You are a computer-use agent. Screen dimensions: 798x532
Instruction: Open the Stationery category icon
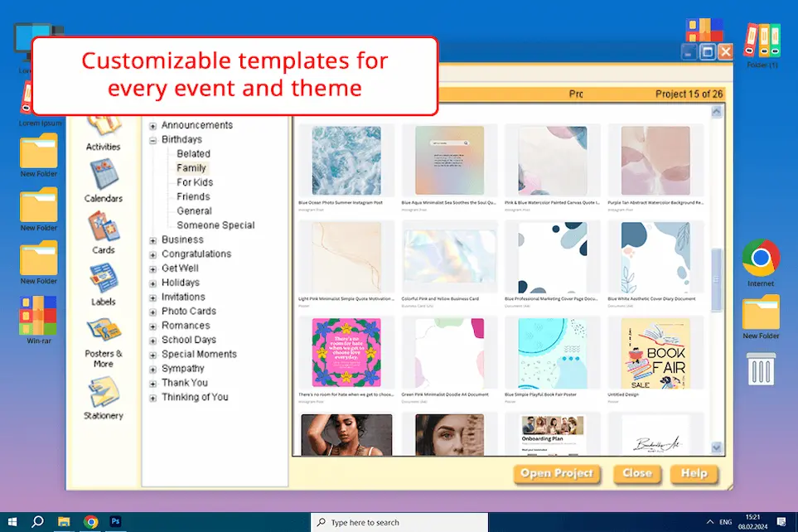coord(104,392)
